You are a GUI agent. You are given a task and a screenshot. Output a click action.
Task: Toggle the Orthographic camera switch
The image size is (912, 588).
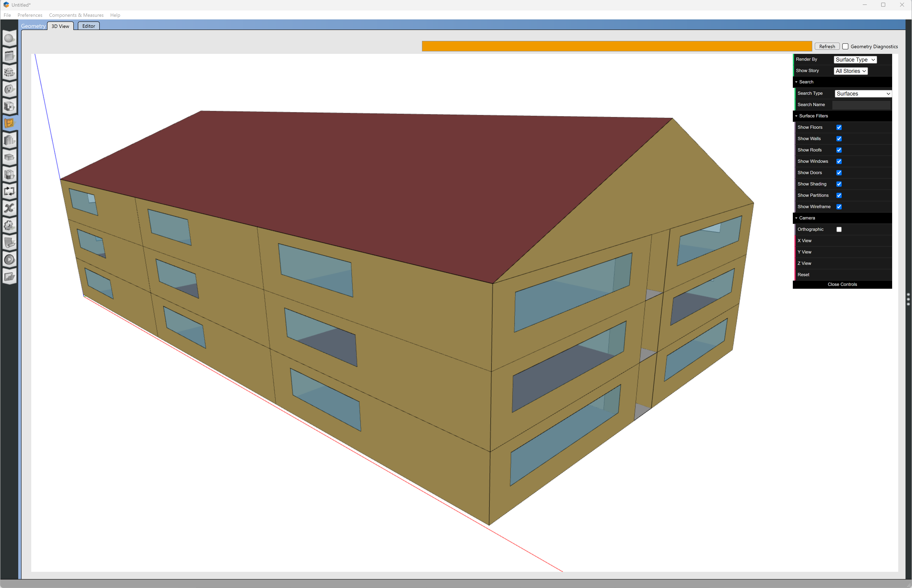pos(839,229)
